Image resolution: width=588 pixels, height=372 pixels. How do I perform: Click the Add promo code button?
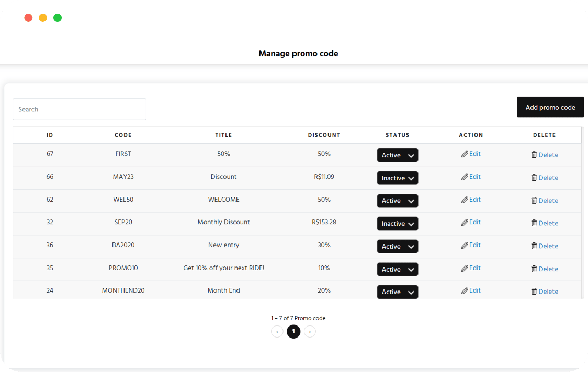(x=550, y=107)
